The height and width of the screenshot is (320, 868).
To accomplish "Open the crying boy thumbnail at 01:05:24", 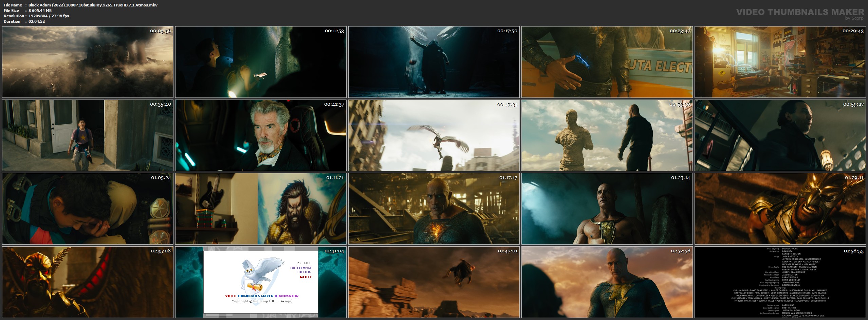I will pyautogui.click(x=88, y=209).
